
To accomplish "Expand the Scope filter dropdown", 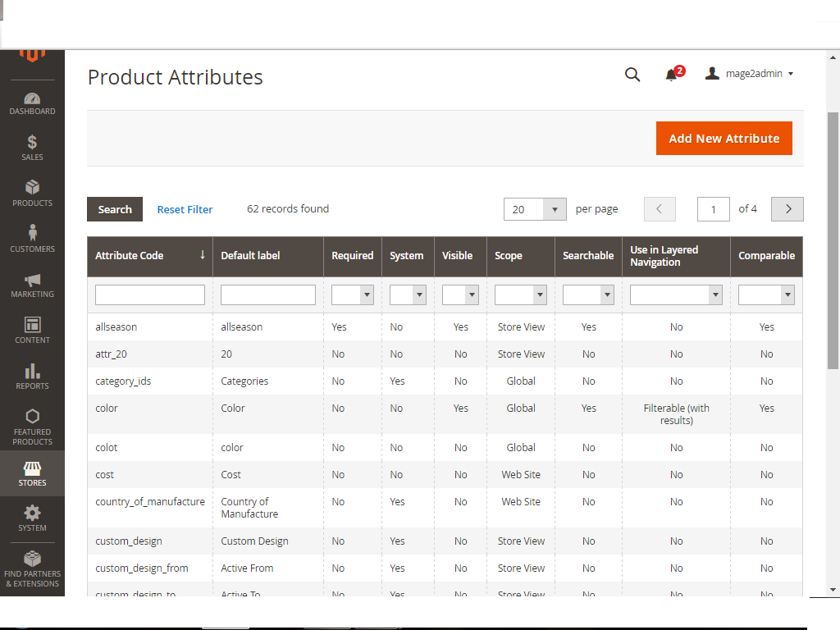I will 520,295.
